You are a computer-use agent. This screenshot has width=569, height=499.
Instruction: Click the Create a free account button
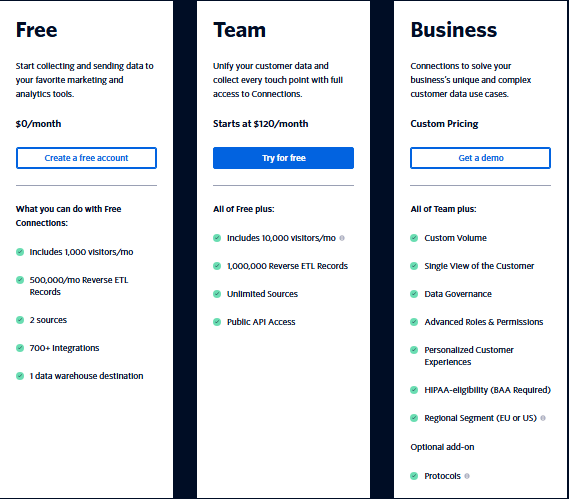[x=86, y=158]
